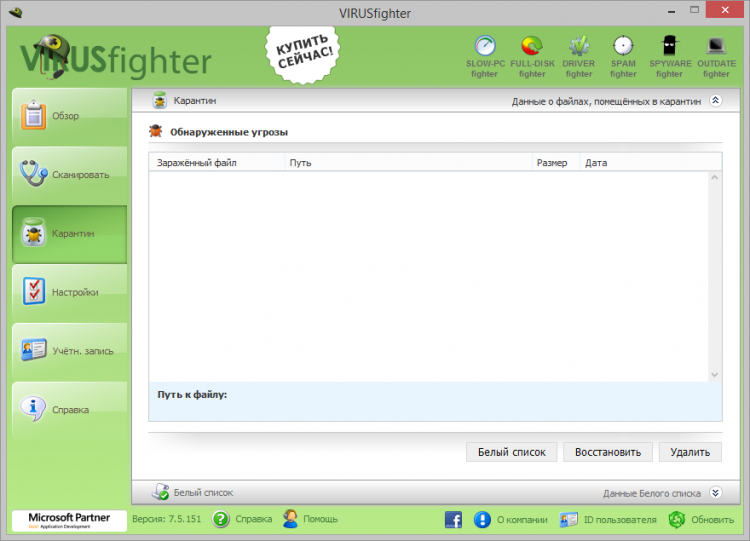Screen dimensions: 750x541
Task: Open the Сканировать sidebar section
Action: click(69, 175)
